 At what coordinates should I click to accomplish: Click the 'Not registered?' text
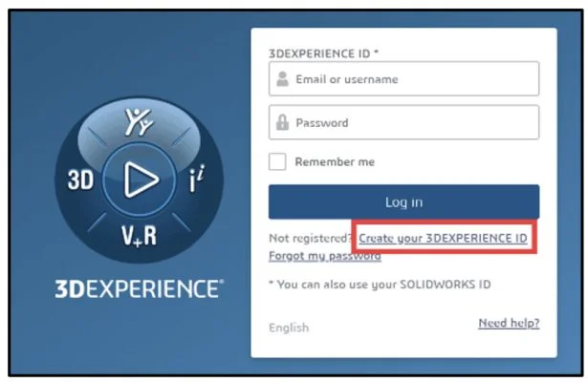[x=310, y=238]
